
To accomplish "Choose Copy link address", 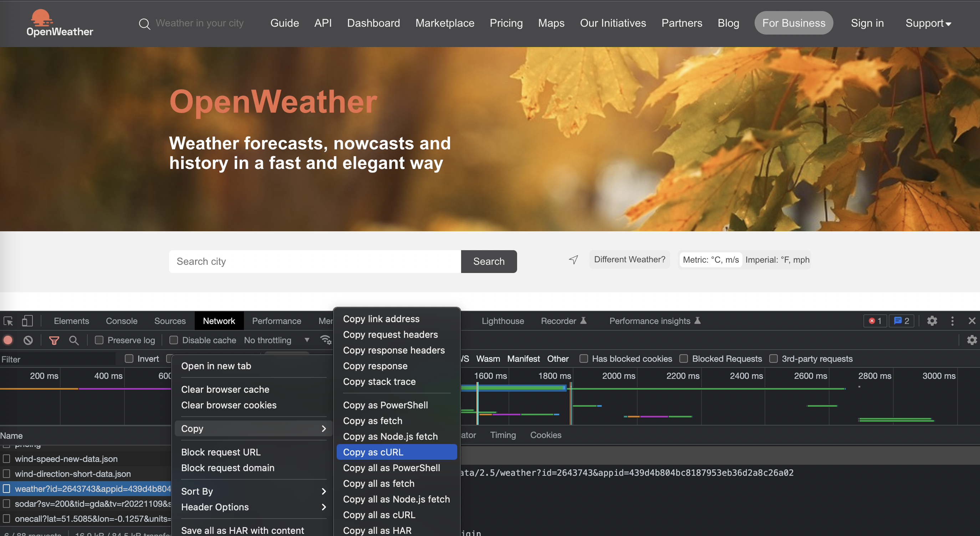I will coord(397,319).
